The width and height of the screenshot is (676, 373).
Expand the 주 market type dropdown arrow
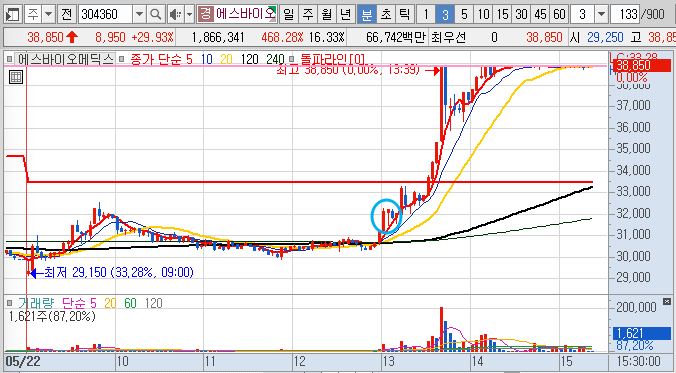(49, 15)
